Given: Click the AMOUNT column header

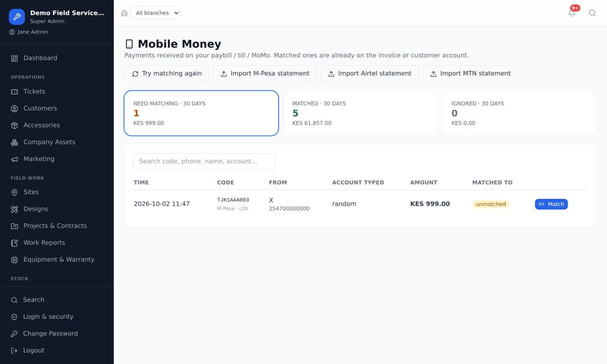Looking at the screenshot, I should [x=424, y=183].
